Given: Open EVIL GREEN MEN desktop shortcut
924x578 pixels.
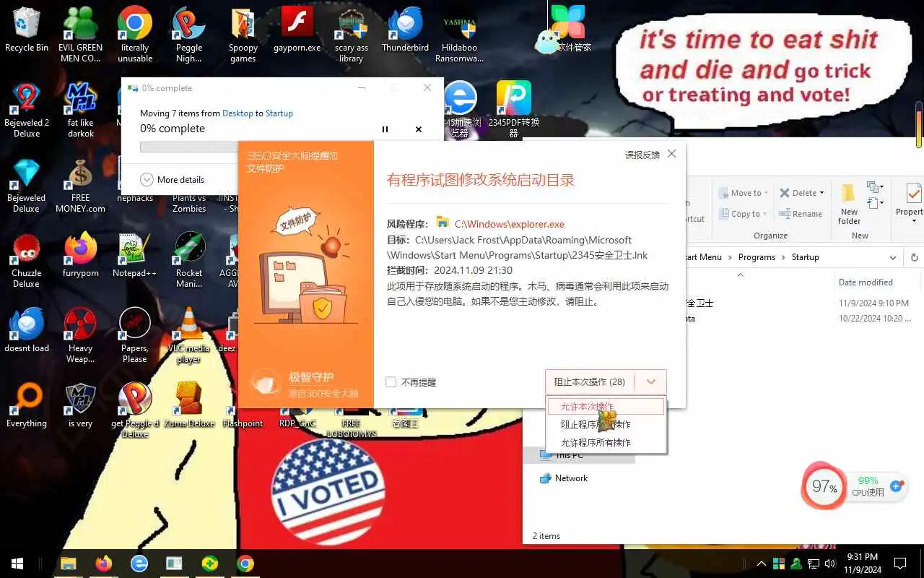Looking at the screenshot, I should pos(81,34).
